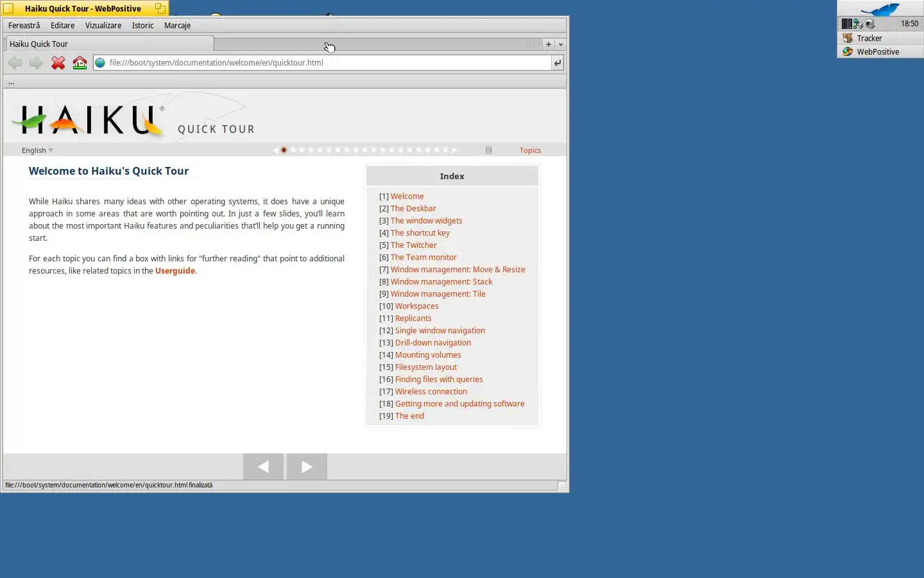Click the 18:50 clock in Deskbar
This screenshot has height=578, width=924.
[909, 24]
